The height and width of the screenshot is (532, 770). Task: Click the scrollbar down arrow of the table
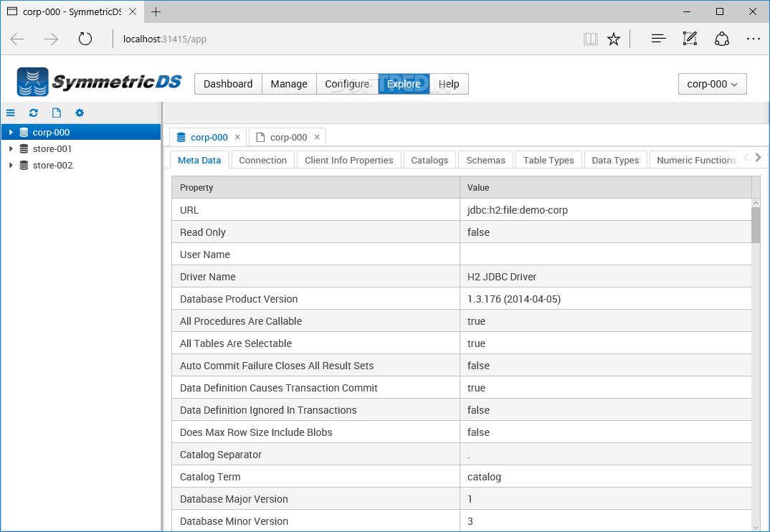tap(756, 526)
